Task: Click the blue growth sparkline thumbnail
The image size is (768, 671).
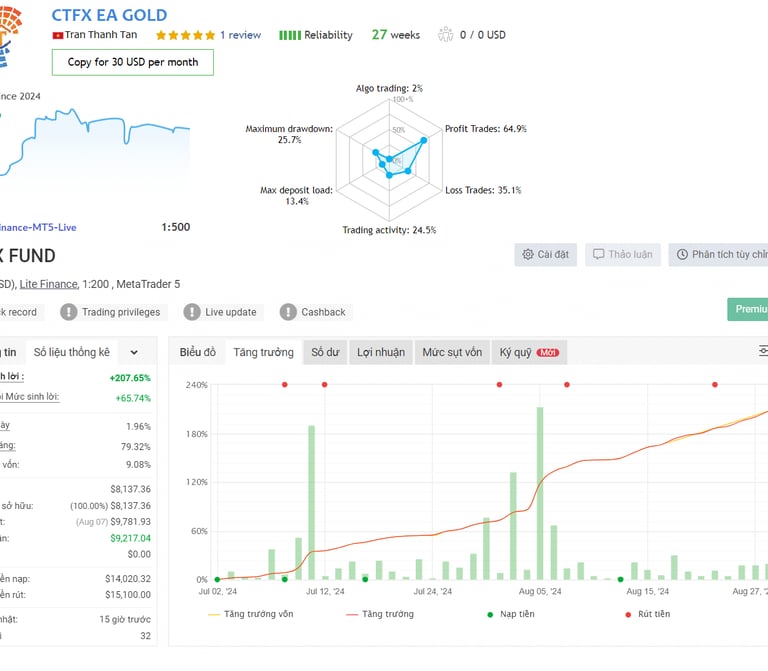Action: point(95,142)
